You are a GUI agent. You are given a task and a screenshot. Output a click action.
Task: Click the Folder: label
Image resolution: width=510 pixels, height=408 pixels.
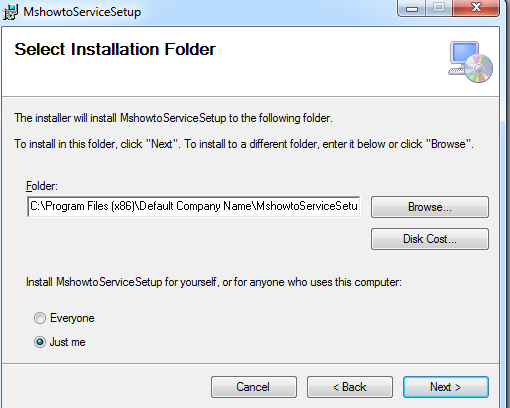[42, 186]
